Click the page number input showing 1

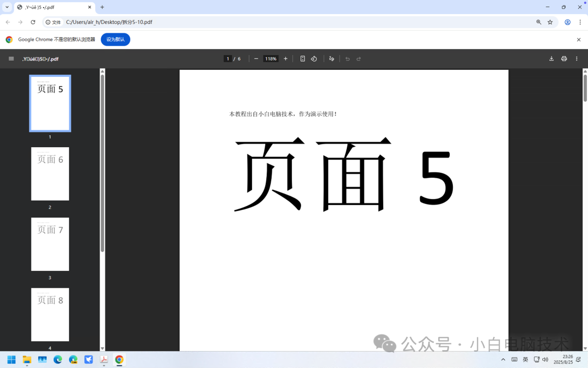point(228,58)
